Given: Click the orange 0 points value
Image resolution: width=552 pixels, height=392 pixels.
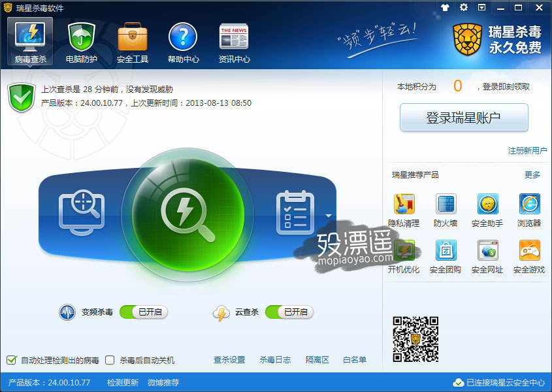Looking at the screenshot, I should pyautogui.click(x=458, y=86).
